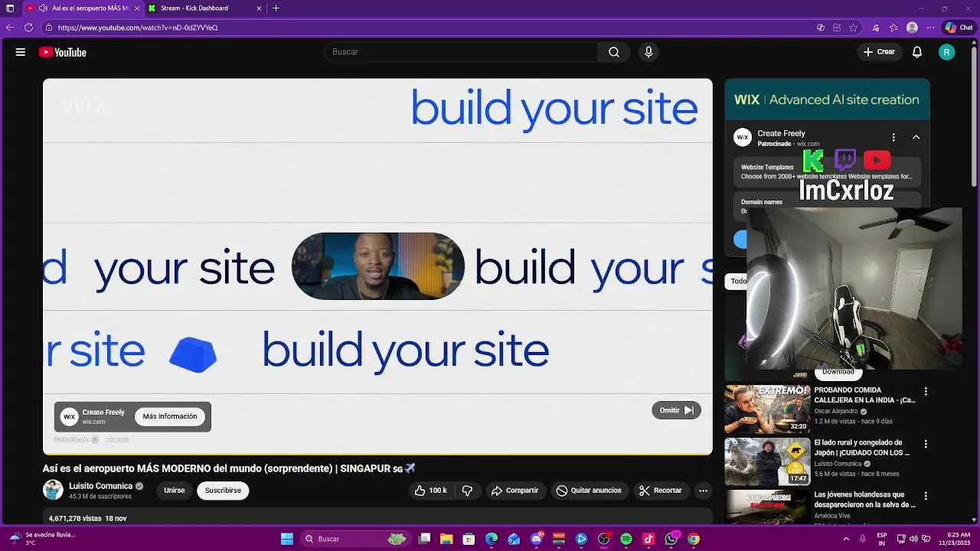
Task: Open the YouTube hamburger guide menu
Action: pyautogui.click(x=21, y=52)
